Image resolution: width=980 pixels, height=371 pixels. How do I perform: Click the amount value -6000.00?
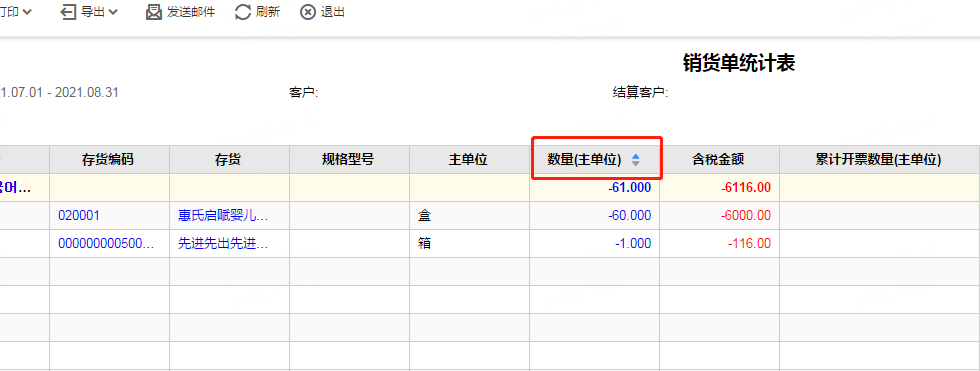(x=746, y=215)
